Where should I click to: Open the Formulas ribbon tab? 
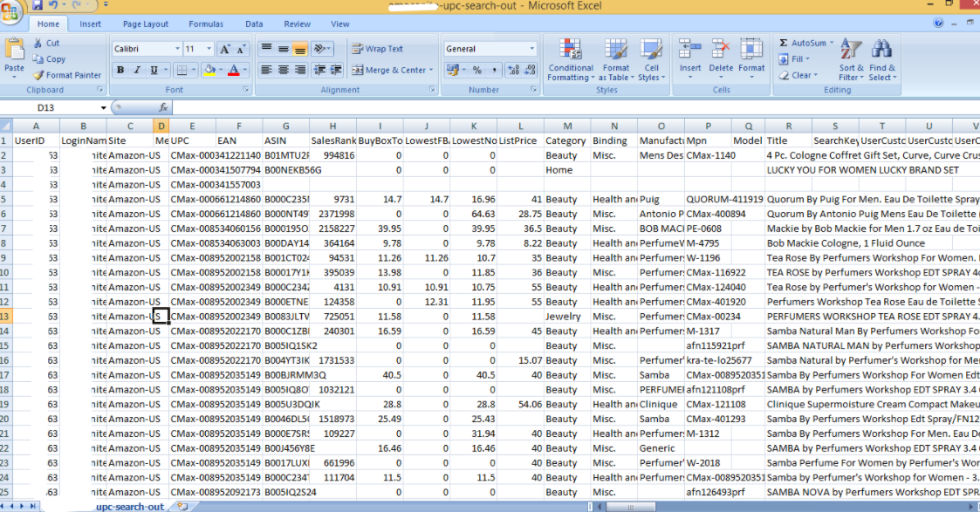(x=206, y=24)
